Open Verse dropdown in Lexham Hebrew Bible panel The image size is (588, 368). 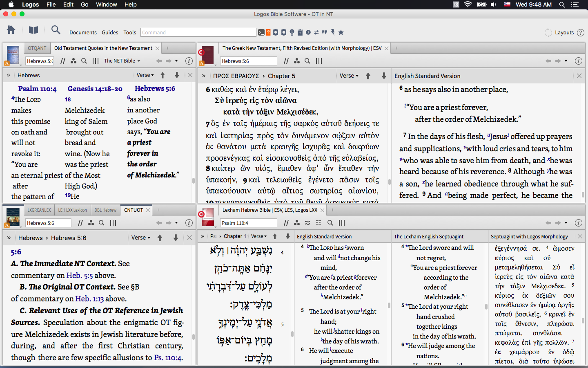[x=258, y=236]
